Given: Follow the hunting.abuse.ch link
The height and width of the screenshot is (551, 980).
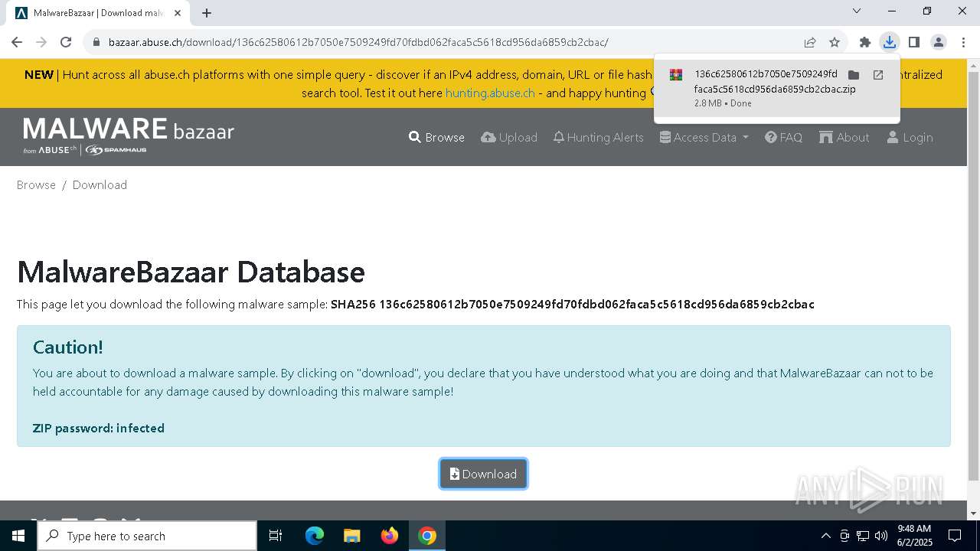Looking at the screenshot, I should 490,93.
